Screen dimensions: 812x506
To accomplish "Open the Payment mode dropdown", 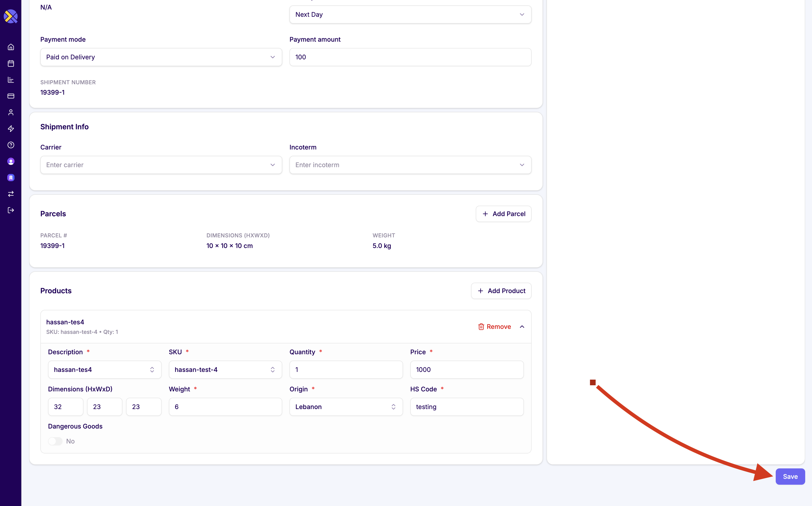I will (x=161, y=57).
